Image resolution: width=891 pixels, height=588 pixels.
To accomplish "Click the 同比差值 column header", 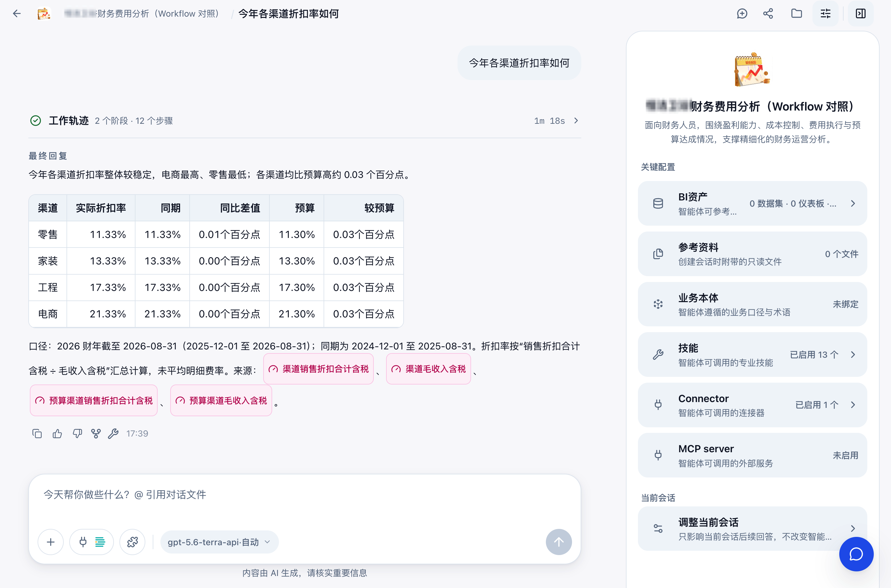I will [229, 208].
